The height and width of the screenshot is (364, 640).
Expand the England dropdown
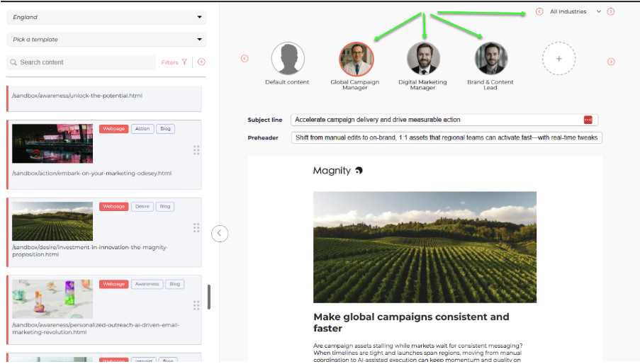pyautogui.click(x=106, y=17)
